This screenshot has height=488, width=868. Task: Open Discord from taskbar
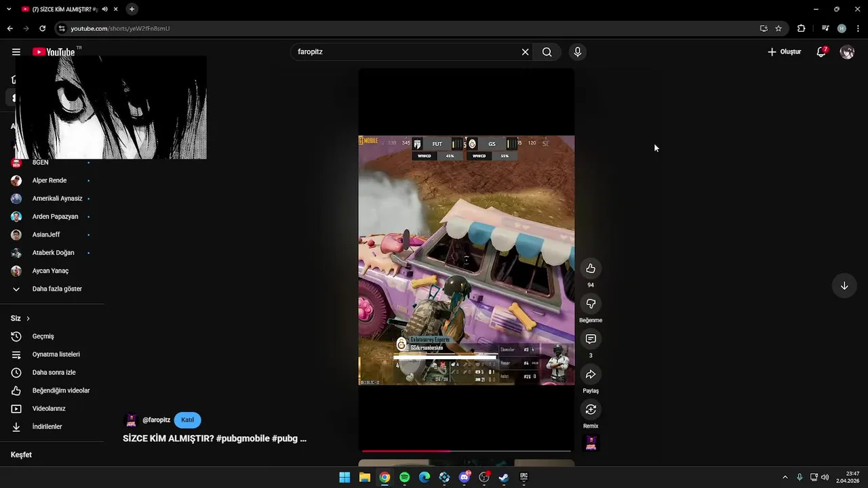pos(465,477)
